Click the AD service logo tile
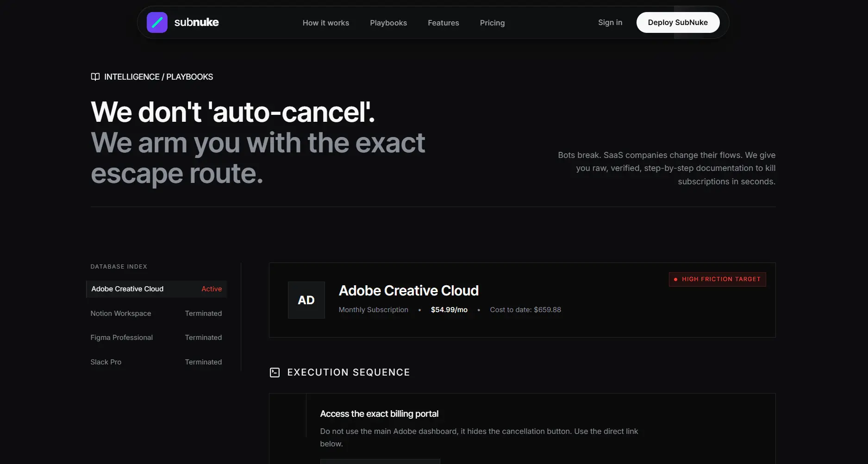This screenshot has width=868, height=464. click(306, 300)
